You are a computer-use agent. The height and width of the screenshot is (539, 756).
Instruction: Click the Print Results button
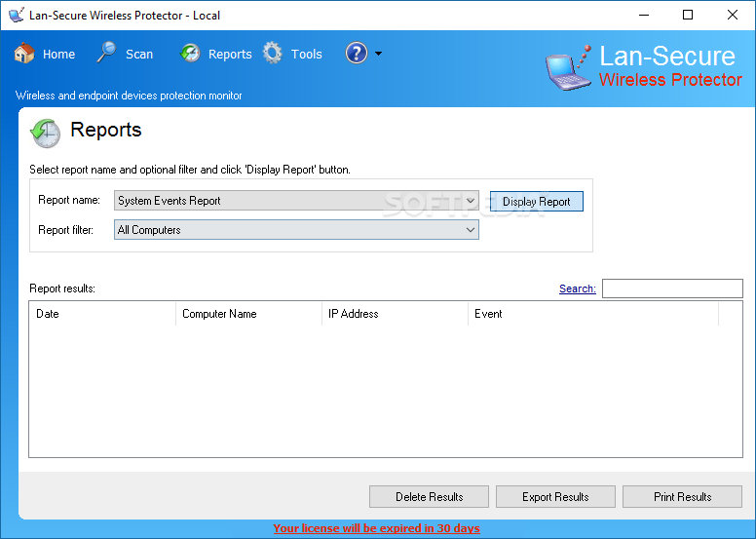pos(682,496)
